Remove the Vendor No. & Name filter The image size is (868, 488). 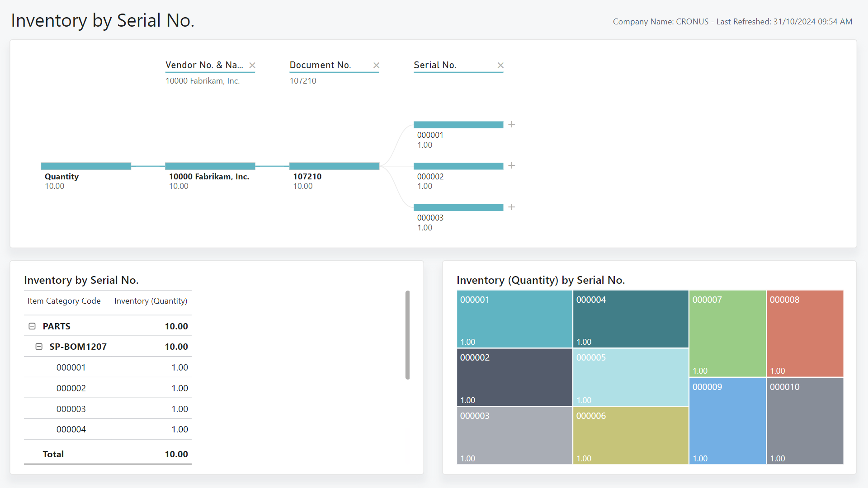pos(252,65)
